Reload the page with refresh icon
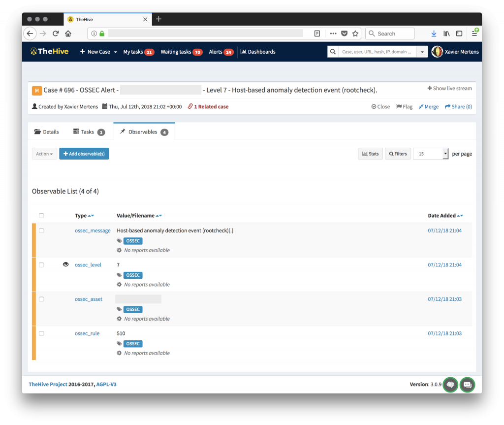504x425 pixels. (x=56, y=33)
